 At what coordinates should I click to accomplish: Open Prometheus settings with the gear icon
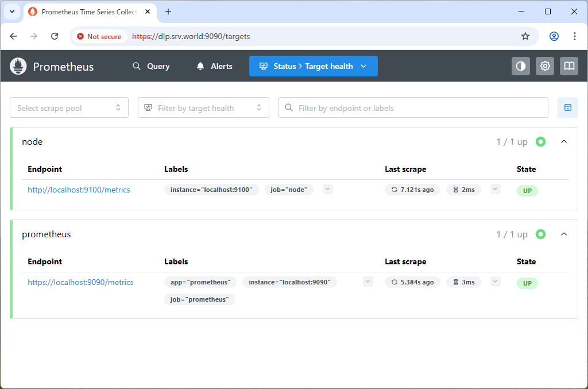coord(544,66)
